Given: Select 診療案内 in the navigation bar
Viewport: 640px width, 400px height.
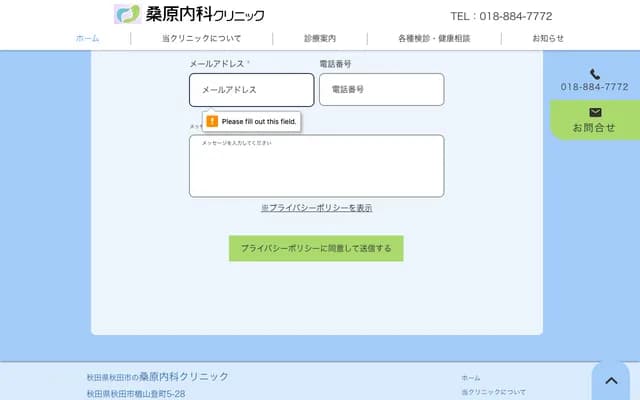Looking at the screenshot, I should pyautogui.click(x=320, y=38).
